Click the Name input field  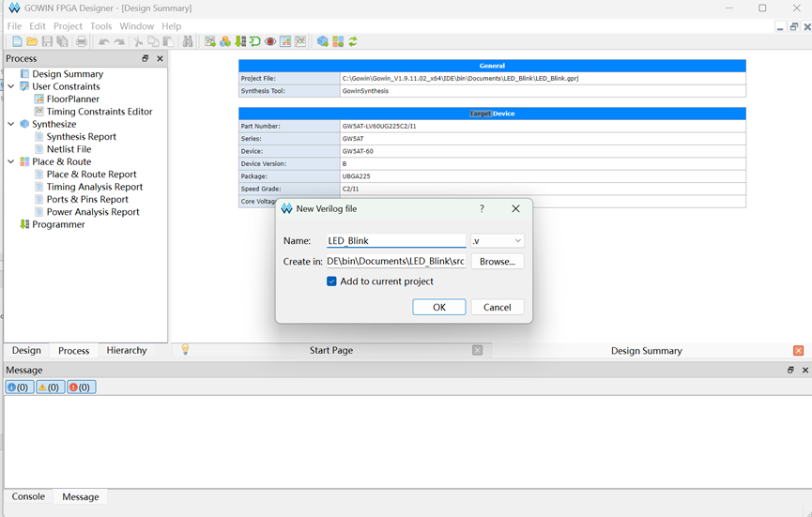pos(396,240)
